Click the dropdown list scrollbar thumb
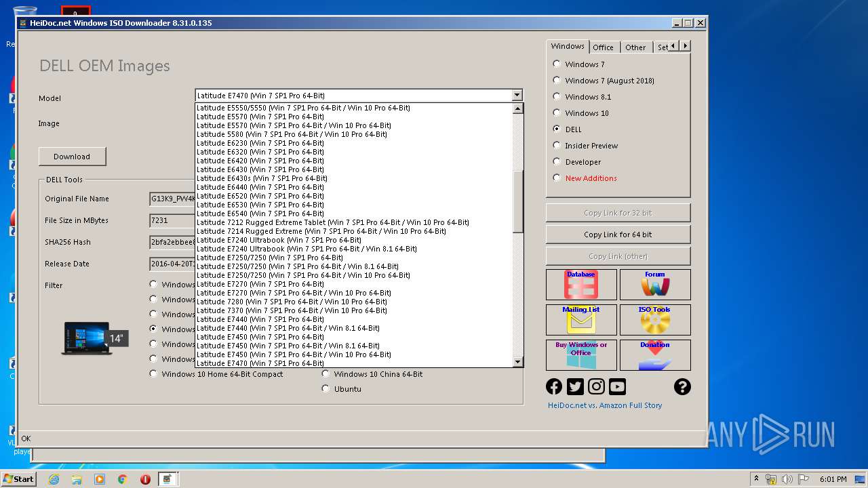Screen dimensions: 868x488 pyautogui.click(x=518, y=201)
